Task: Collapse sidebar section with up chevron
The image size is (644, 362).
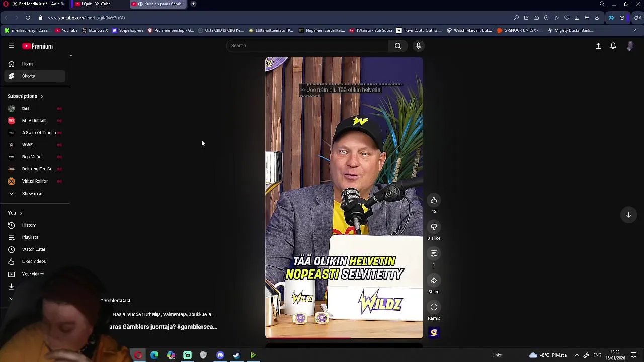Action: pos(71,56)
